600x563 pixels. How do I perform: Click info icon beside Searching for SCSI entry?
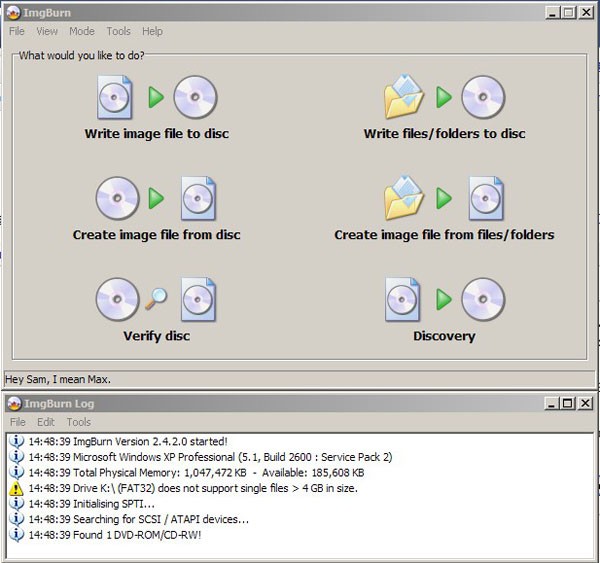[x=16, y=519]
